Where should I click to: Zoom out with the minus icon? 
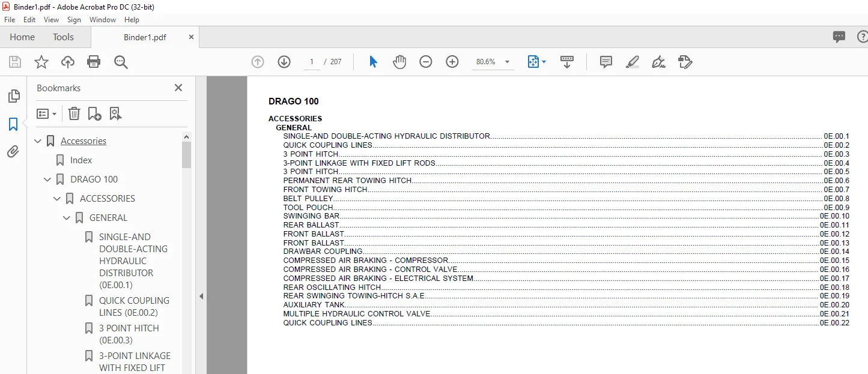426,62
